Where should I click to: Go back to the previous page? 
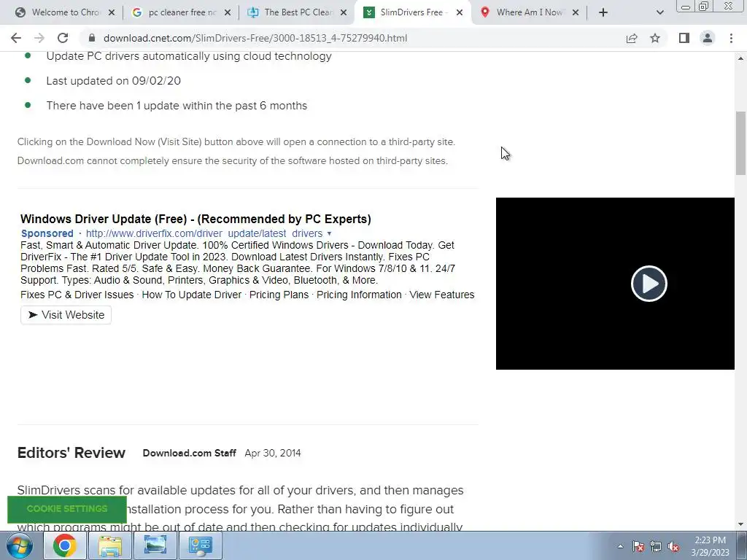16,38
